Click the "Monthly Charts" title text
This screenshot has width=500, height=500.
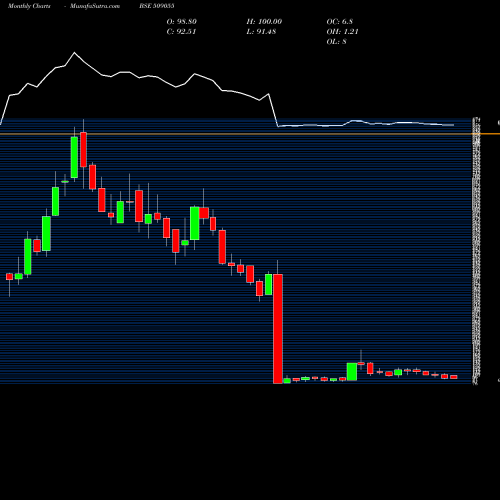29,6
